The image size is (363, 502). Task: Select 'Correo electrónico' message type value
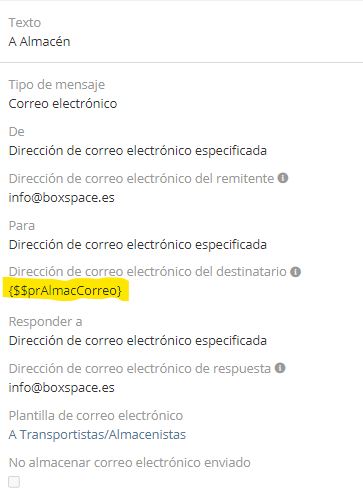pos(63,104)
